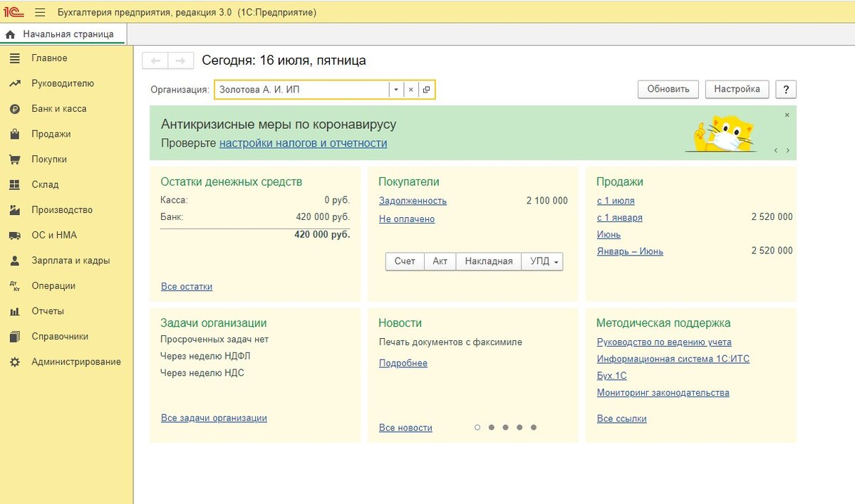Screen dimensions: 855x504
Task: Open Все задачи организации link
Action: click(x=214, y=418)
